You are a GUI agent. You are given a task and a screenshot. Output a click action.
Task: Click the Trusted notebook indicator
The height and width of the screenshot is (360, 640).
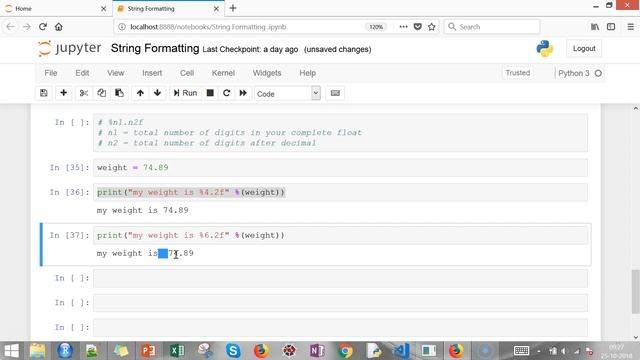pos(518,73)
